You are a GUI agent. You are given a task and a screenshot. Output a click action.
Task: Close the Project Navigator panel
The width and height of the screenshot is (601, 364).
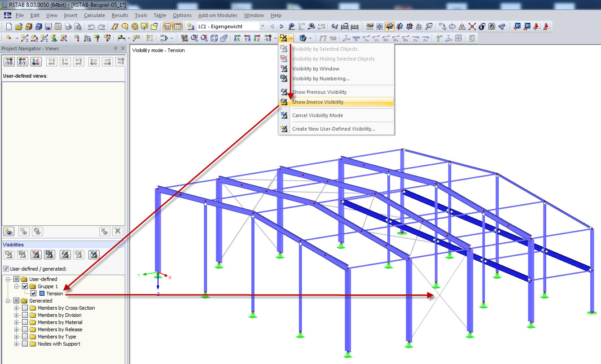pyautogui.click(x=123, y=48)
